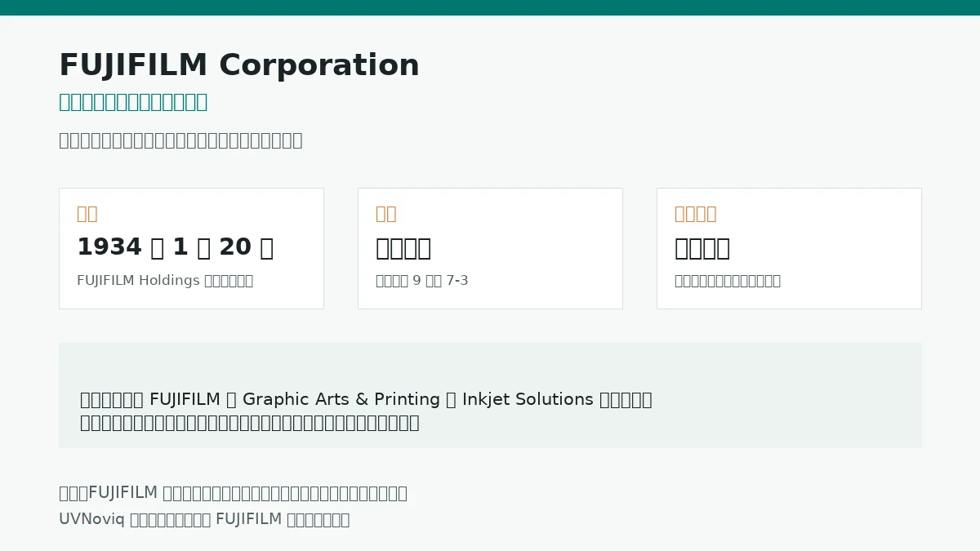The height and width of the screenshot is (551, 980).
Task: Select the teal subtitle under the heading
Action: [133, 102]
